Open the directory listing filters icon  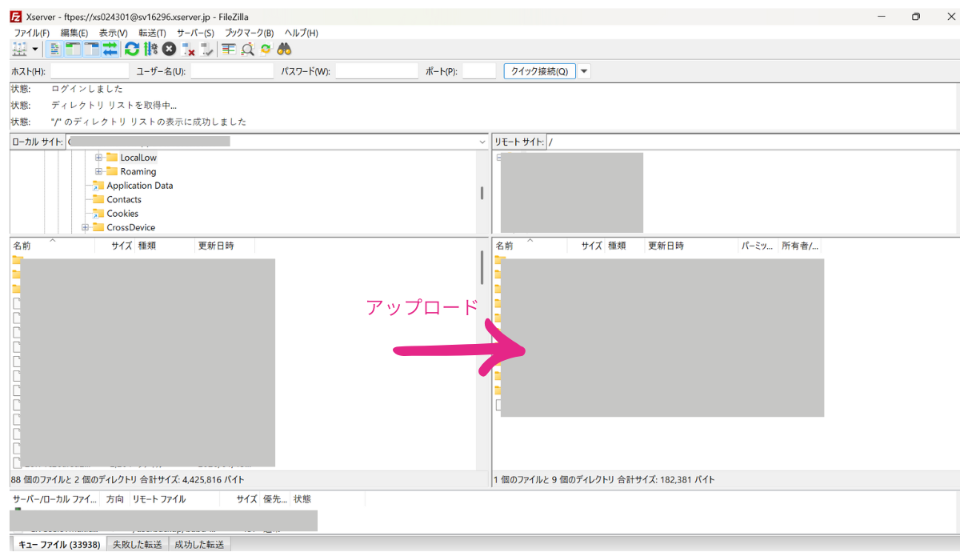(x=229, y=50)
